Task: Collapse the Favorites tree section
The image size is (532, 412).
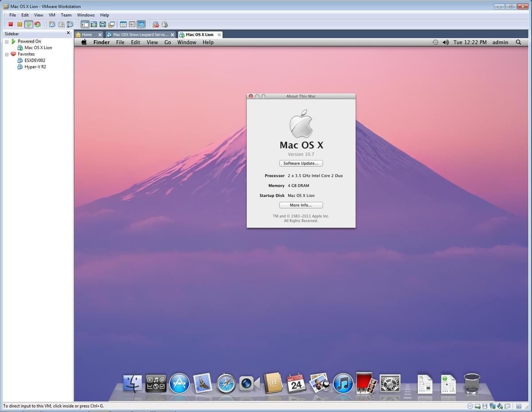Action: pyautogui.click(x=6, y=54)
